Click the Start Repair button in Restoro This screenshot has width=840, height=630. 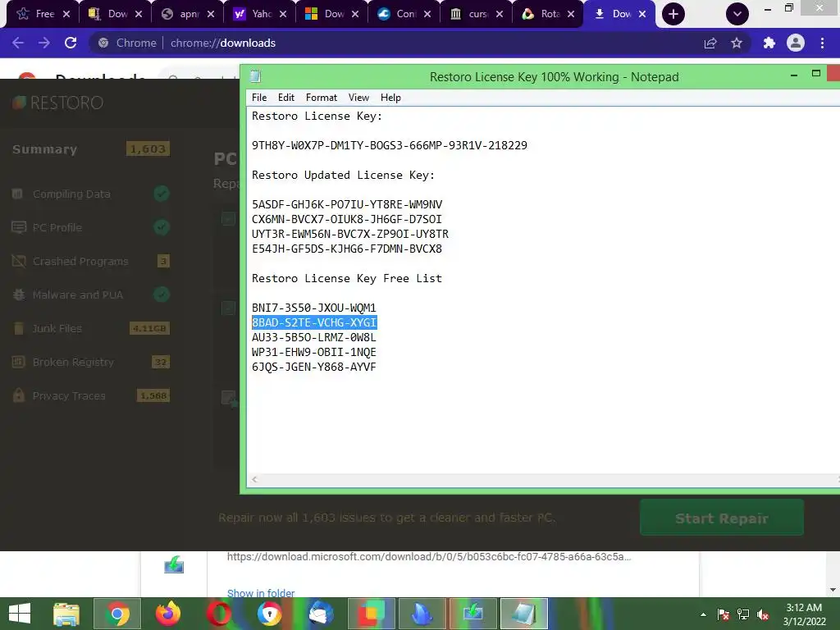click(x=722, y=518)
